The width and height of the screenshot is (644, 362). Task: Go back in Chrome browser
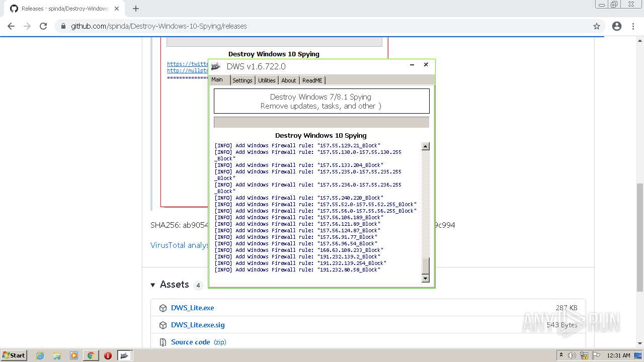click(x=11, y=26)
